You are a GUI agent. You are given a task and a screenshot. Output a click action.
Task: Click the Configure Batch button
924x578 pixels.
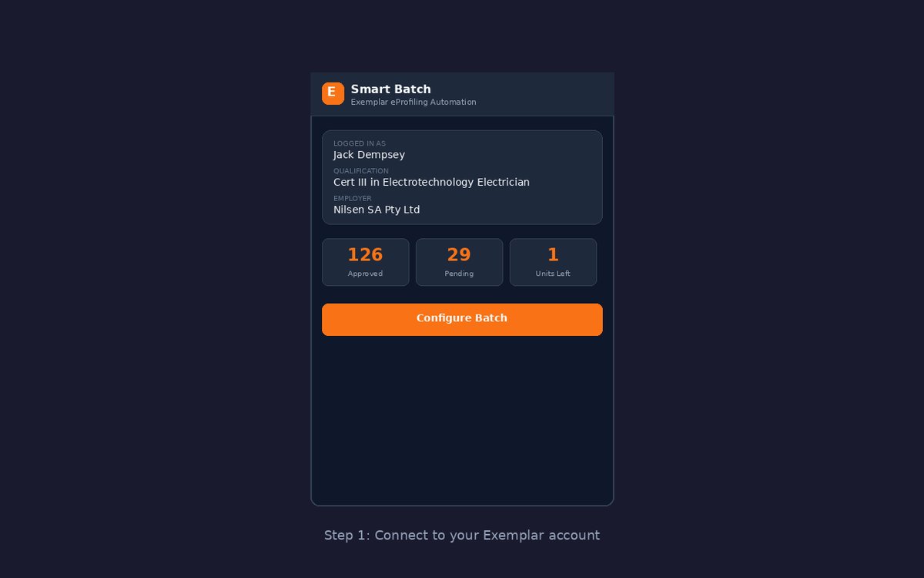462,318
